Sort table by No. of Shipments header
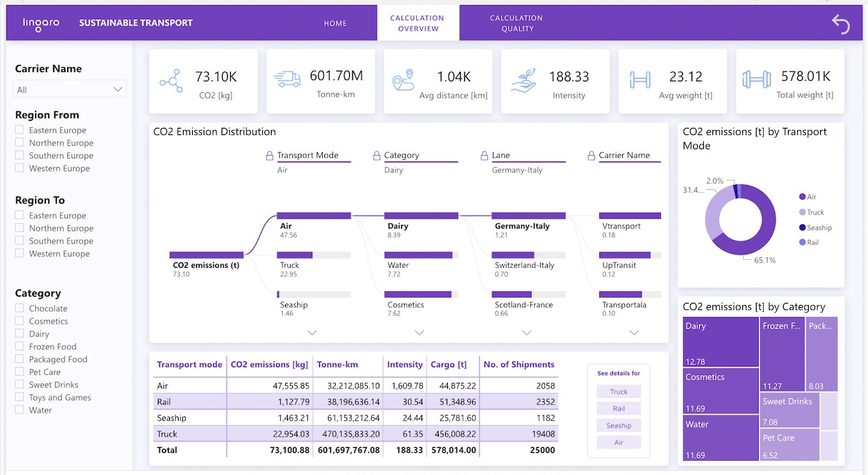 (519, 364)
